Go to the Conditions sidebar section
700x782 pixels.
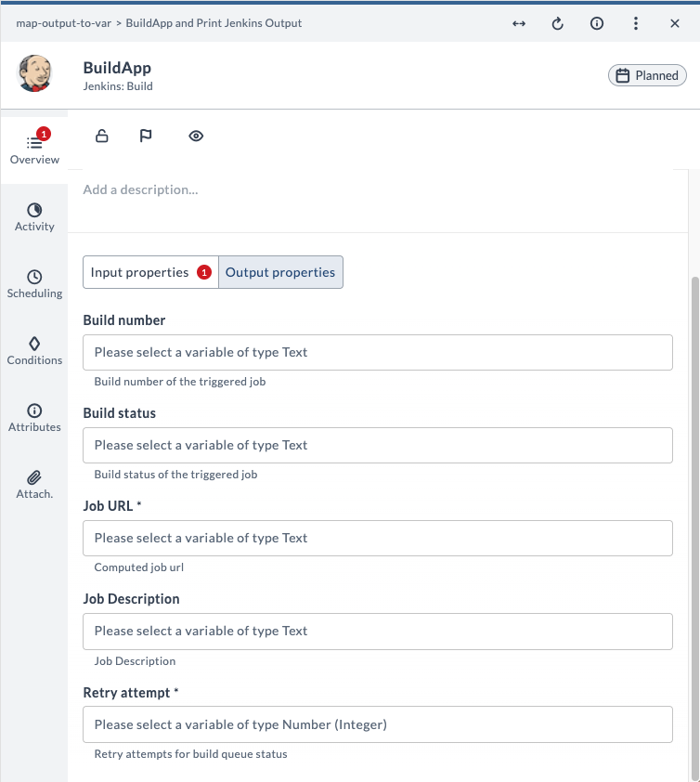[34, 351]
